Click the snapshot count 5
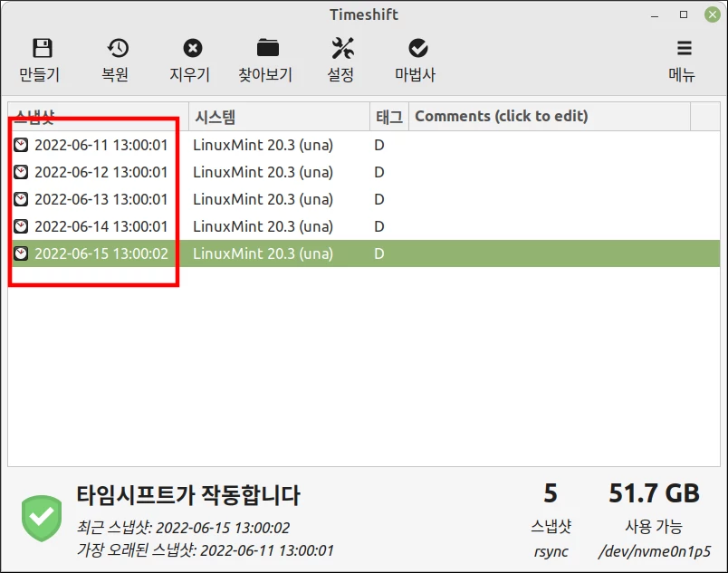728x573 pixels. [551, 493]
